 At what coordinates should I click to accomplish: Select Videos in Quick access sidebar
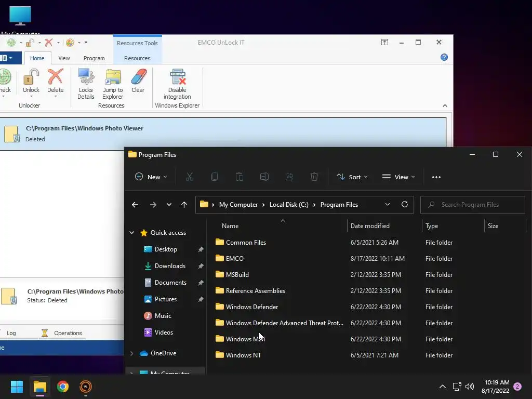(x=164, y=332)
